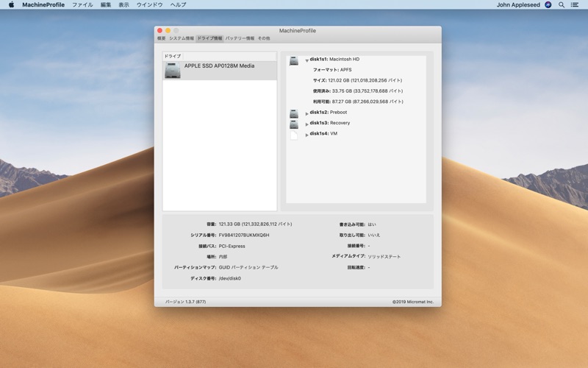Open Spotlight search magnifier
Screen dimensions: 588x368
click(562, 5)
